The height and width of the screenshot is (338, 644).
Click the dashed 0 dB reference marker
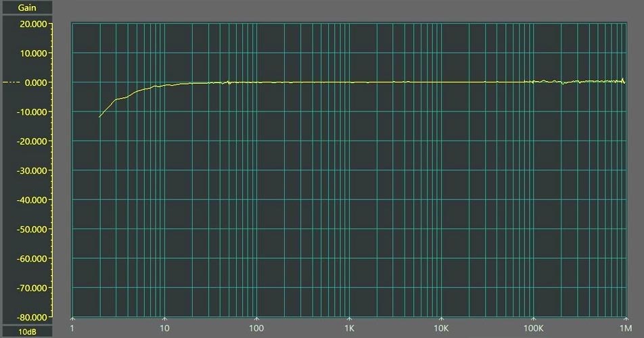[x=11, y=82]
